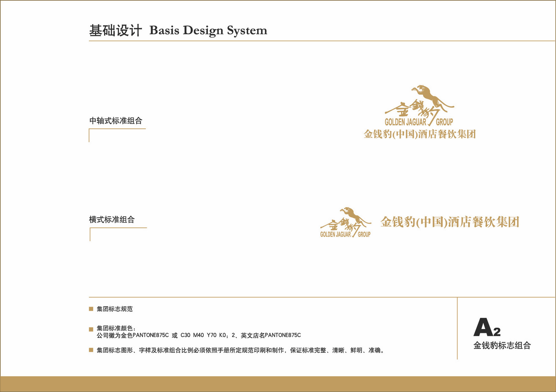Click the group name text under the centered logo

[419, 134]
